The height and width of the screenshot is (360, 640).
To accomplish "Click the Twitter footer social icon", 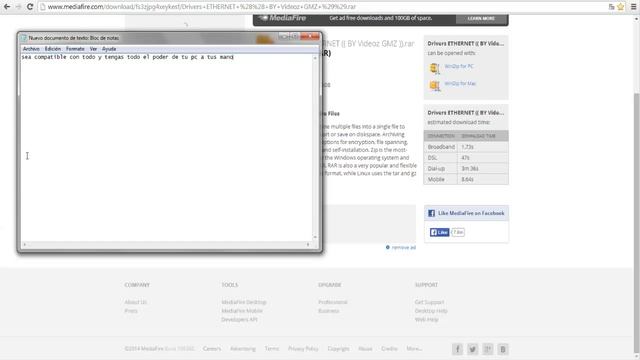I will tap(473, 349).
